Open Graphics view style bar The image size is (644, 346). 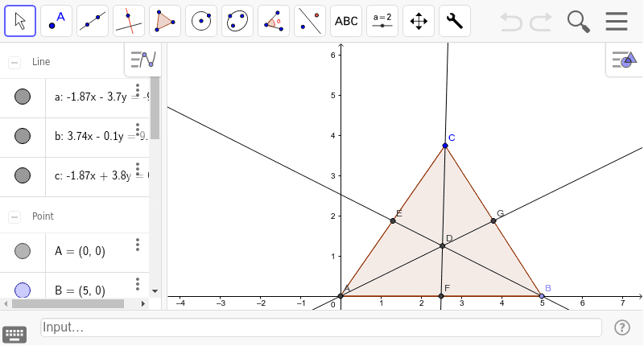click(625, 60)
